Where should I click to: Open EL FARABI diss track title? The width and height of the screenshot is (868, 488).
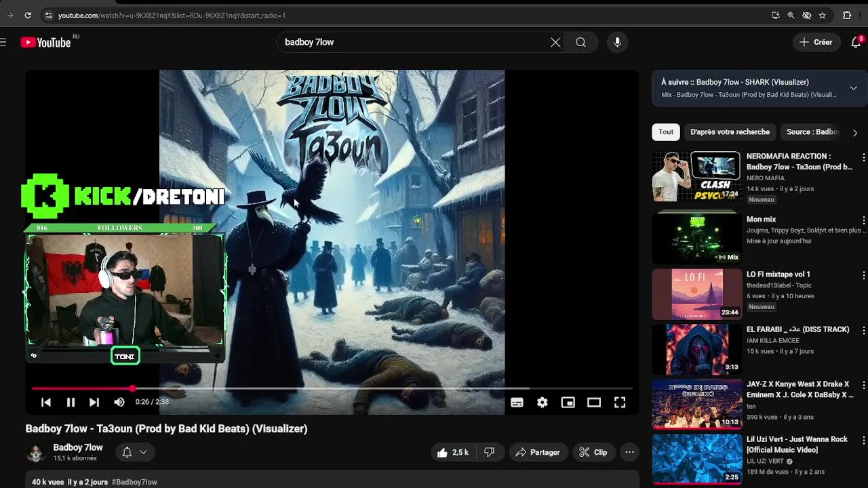pyautogui.click(x=797, y=329)
